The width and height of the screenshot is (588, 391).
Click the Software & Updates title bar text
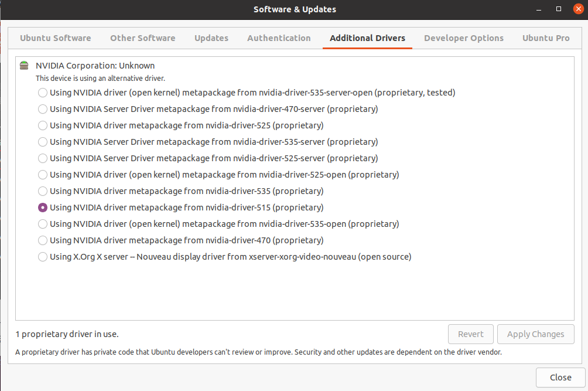pos(295,9)
